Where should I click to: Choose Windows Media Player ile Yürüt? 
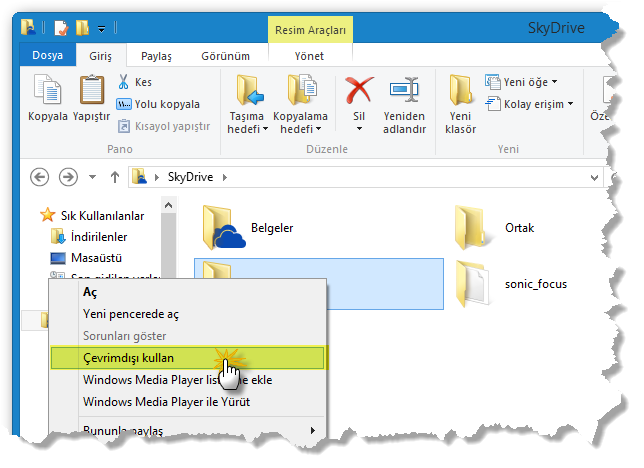[x=188, y=401]
